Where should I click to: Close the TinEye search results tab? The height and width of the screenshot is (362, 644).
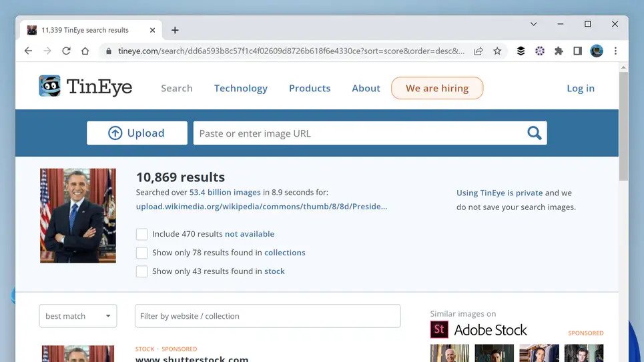(x=152, y=30)
